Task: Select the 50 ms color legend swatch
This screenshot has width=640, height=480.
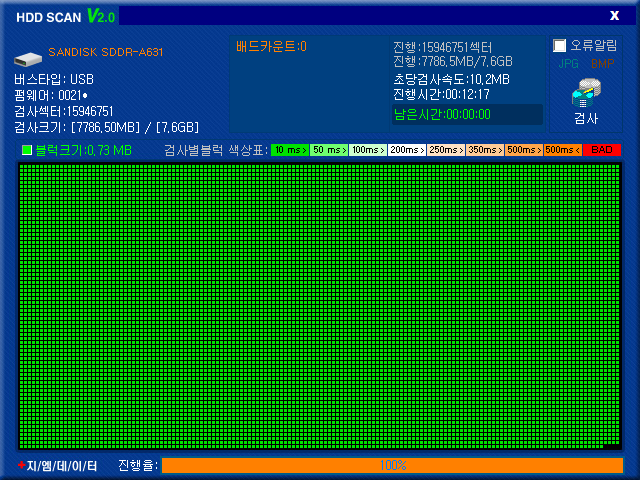Action: point(329,150)
